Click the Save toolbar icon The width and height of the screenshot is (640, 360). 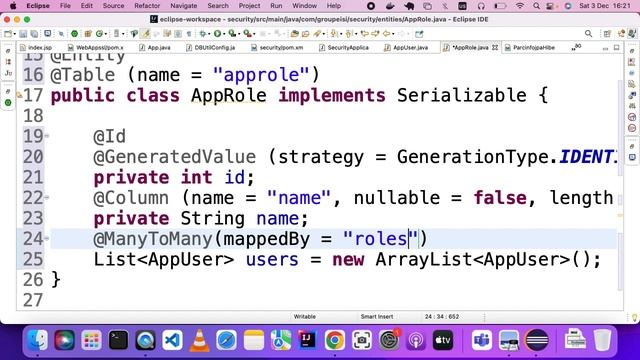pos(23,34)
